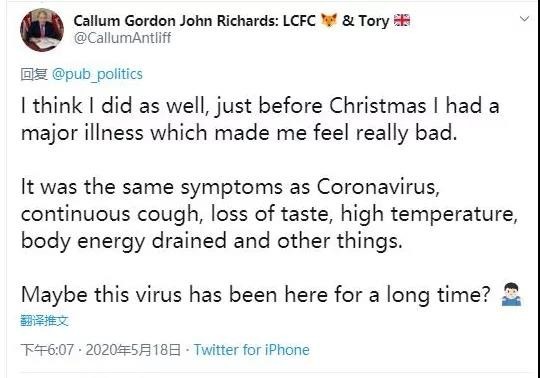Click the sentence 'Maybe this virus has been here'
540x378 pixels.
coord(256,295)
